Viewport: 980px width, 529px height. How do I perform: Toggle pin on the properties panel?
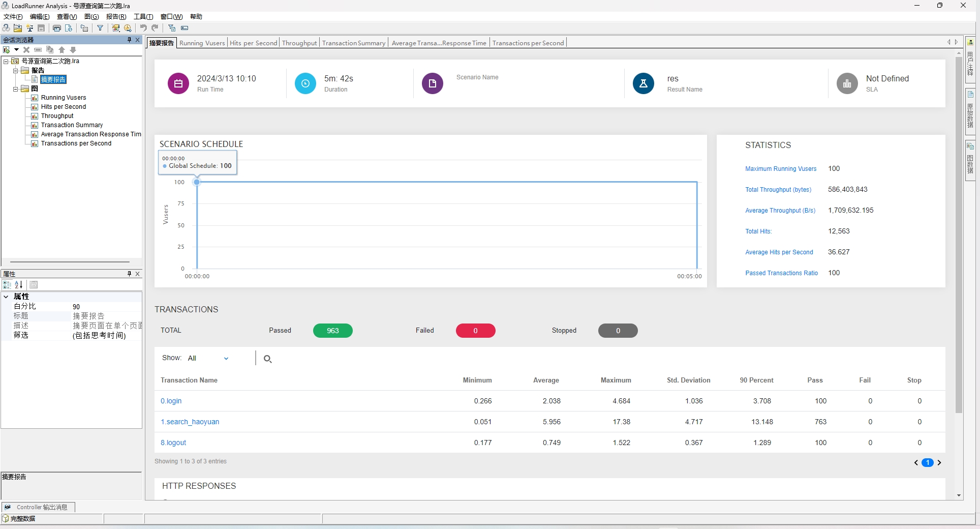click(x=129, y=274)
